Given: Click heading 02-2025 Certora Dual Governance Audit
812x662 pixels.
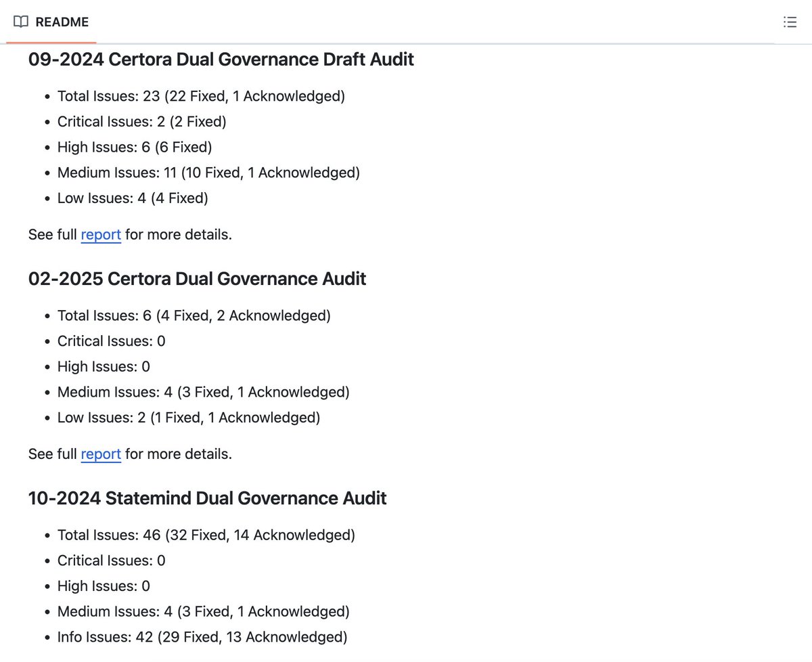Looking at the screenshot, I should (x=198, y=279).
